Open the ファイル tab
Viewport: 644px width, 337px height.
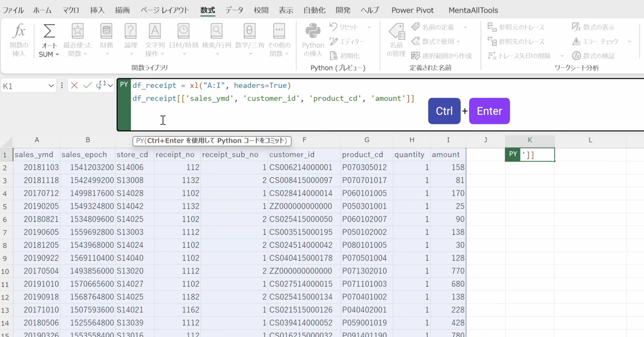13,10
